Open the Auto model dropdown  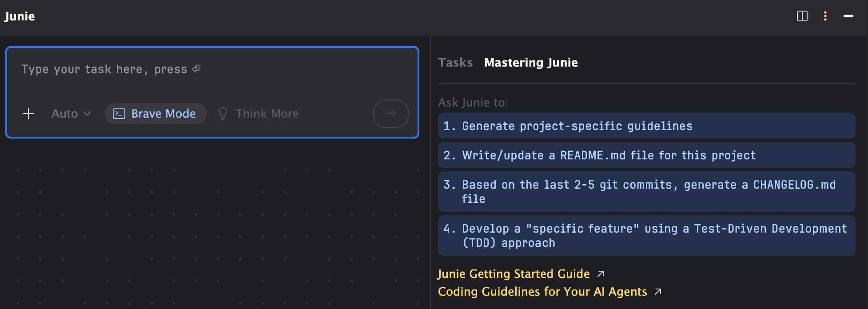pos(71,114)
